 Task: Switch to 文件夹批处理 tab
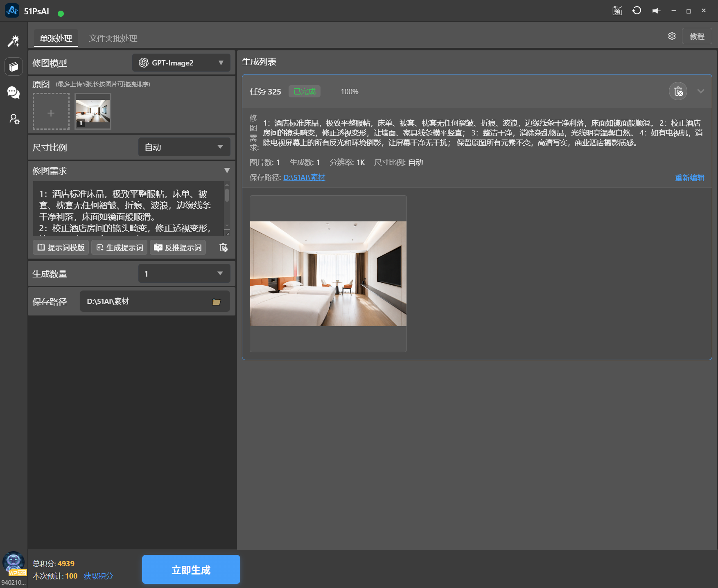pos(113,38)
